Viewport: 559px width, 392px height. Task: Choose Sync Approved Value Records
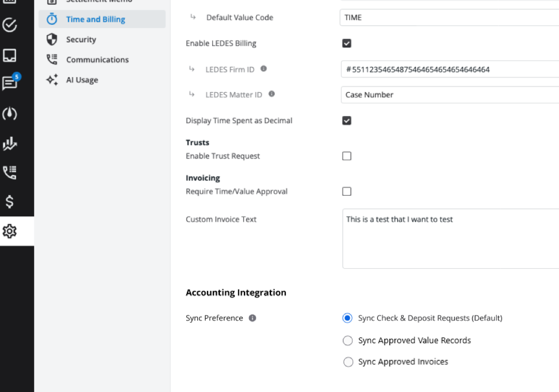point(347,340)
